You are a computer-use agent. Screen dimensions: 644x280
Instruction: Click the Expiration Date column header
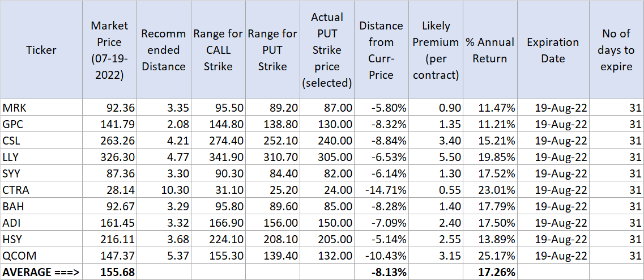pyautogui.click(x=553, y=50)
